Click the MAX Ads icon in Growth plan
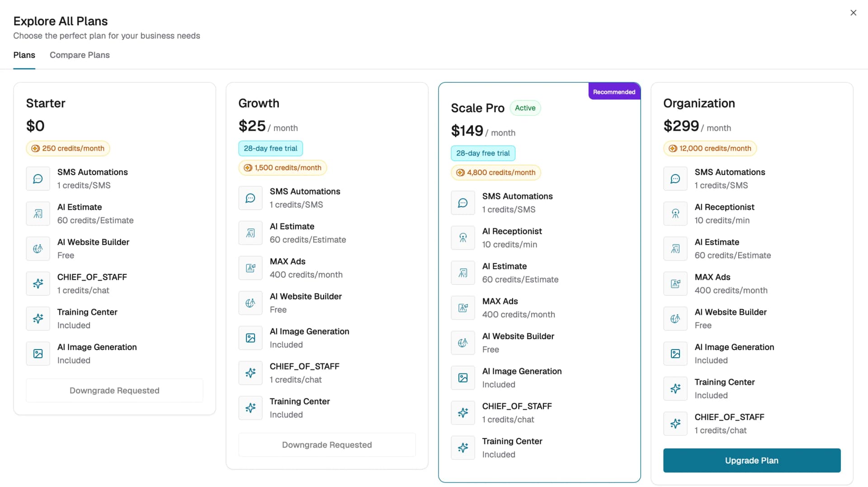 click(x=250, y=268)
